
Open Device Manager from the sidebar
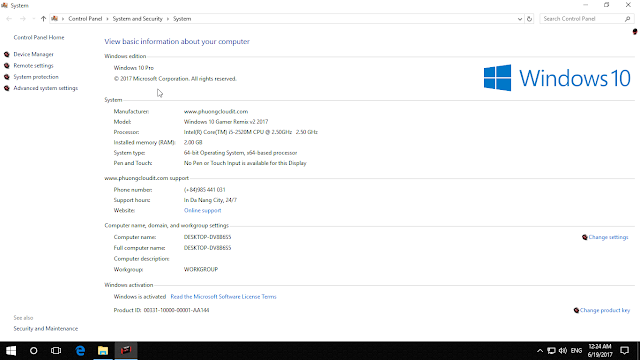click(x=33, y=54)
